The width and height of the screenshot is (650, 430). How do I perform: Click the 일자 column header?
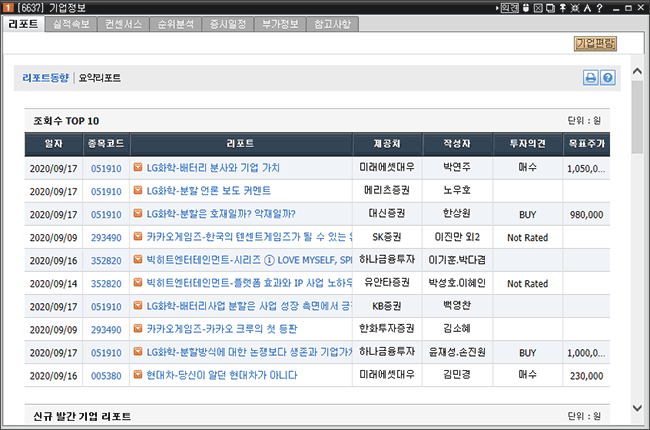54,144
